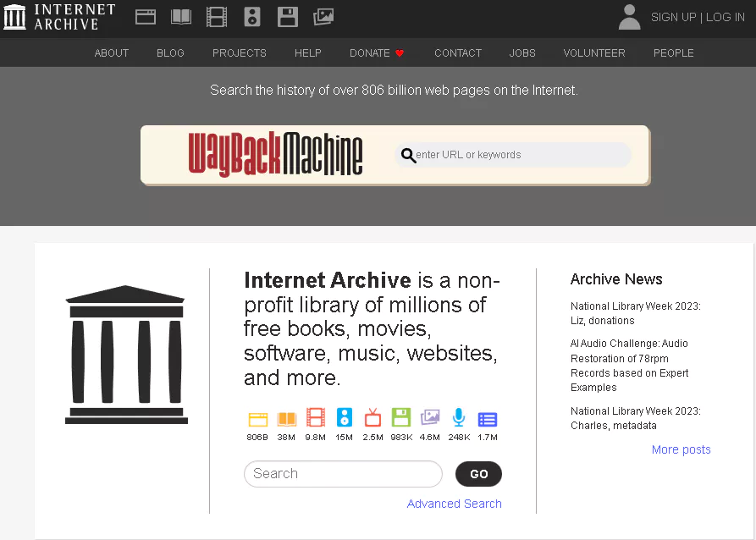Open the green software icon labeled 983K

(401, 417)
